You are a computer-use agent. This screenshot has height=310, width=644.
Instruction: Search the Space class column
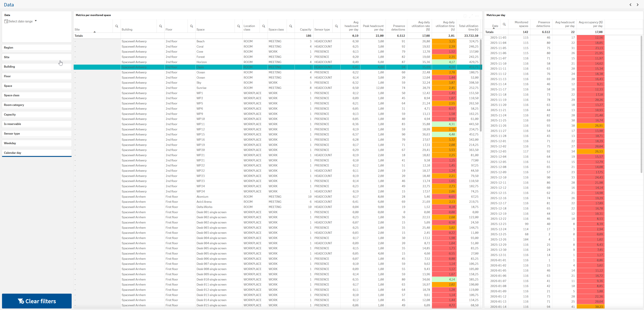click(291, 26)
